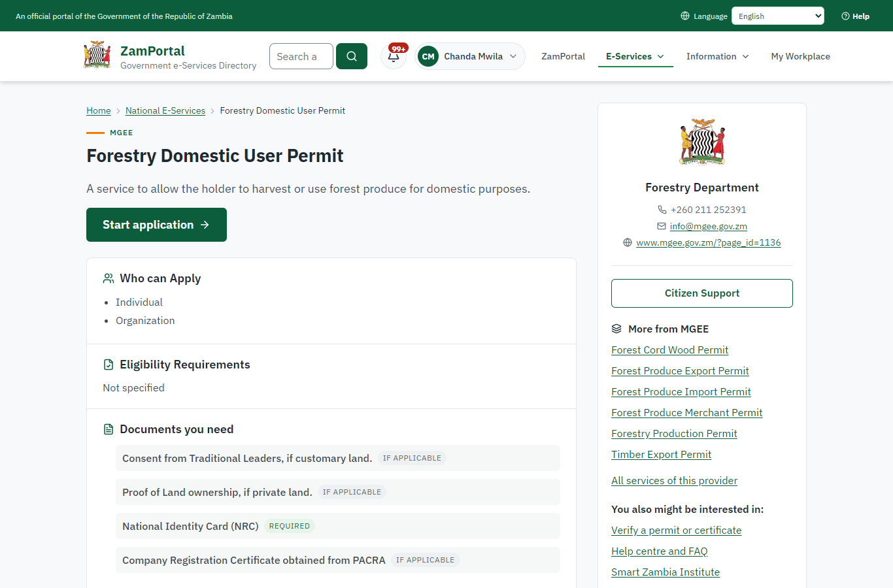Open the Help centre and FAQ link
Screen dimensions: 893x588
point(660,551)
